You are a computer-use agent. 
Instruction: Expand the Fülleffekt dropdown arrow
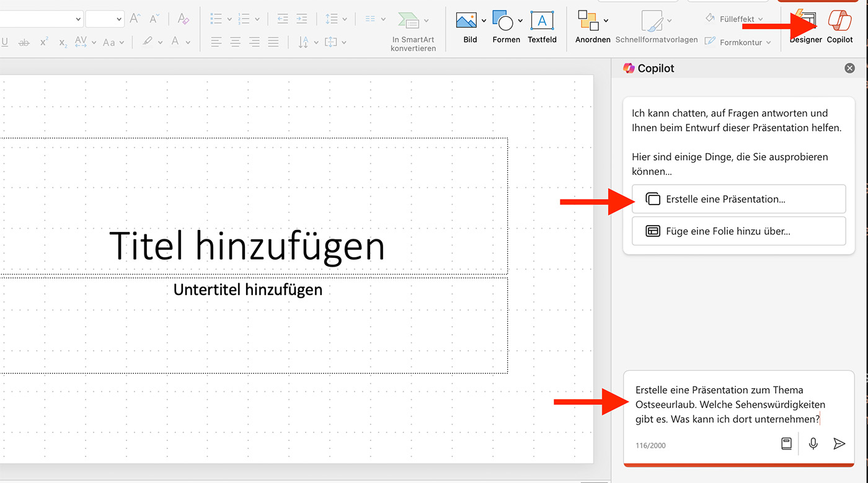[x=761, y=19]
